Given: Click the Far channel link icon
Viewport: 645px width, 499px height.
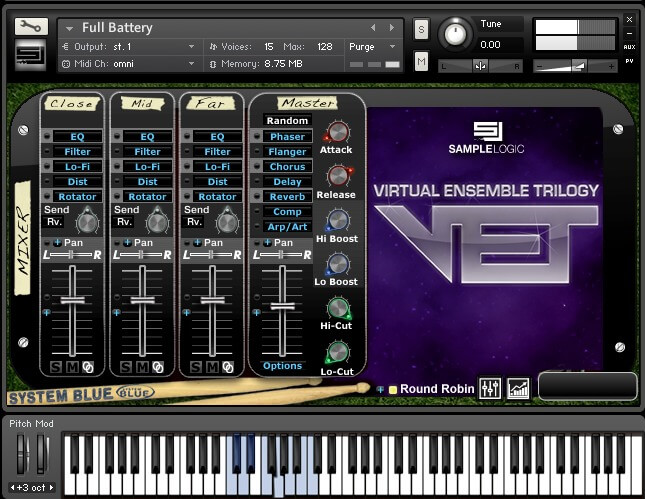Looking at the screenshot, I should pyautogui.click(x=228, y=367).
